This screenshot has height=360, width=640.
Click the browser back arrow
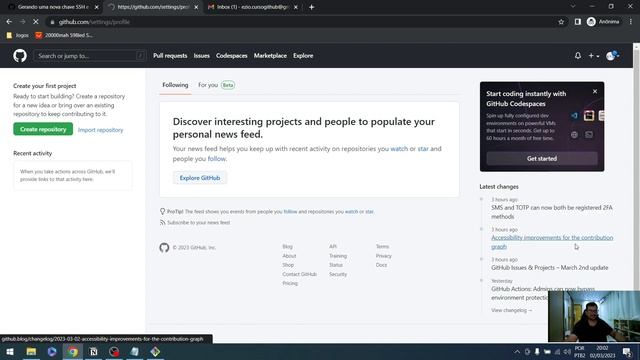click(9, 22)
